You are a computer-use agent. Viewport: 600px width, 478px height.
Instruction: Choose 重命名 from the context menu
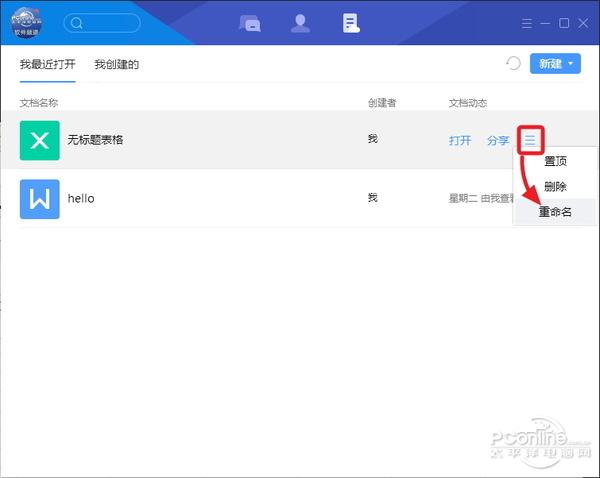pyautogui.click(x=555, y=212)
